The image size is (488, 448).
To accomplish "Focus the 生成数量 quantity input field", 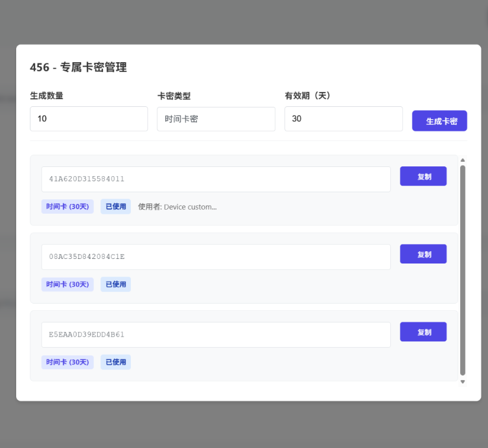I will point(89,119).
